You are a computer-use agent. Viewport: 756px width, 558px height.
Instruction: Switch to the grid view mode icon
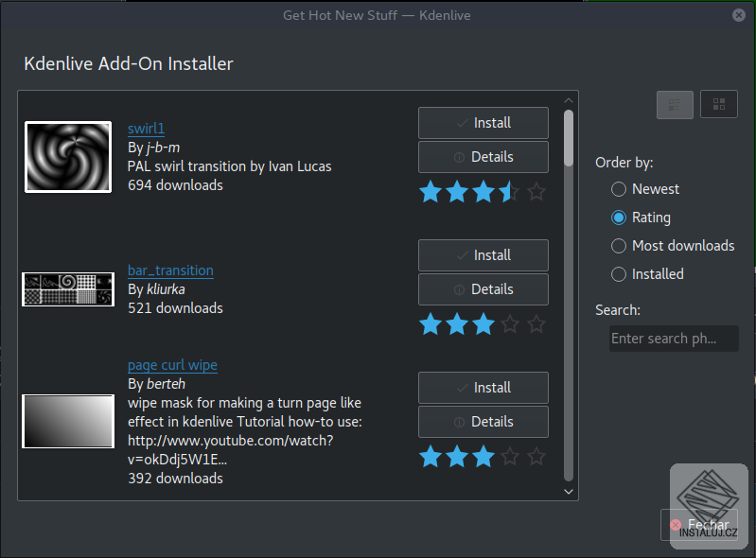pos(718,104)
